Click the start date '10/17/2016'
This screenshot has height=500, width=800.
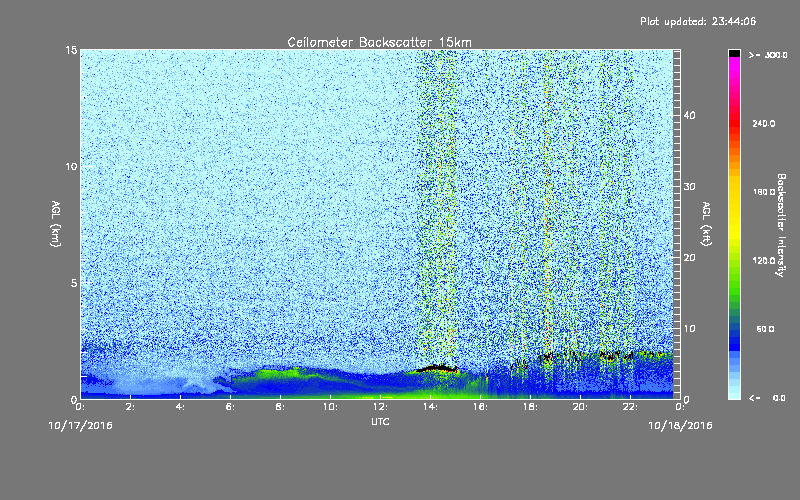coord(81,426)
